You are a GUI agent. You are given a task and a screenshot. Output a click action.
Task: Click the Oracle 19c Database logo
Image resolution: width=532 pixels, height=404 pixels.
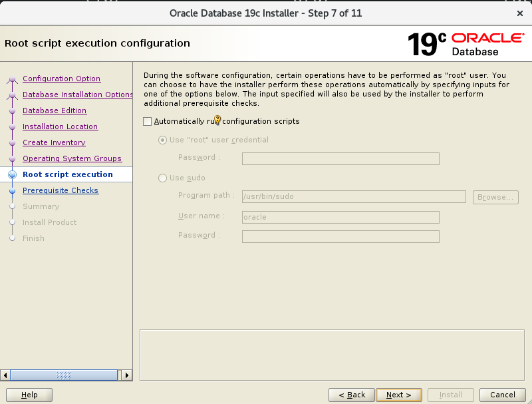point(466,44)
